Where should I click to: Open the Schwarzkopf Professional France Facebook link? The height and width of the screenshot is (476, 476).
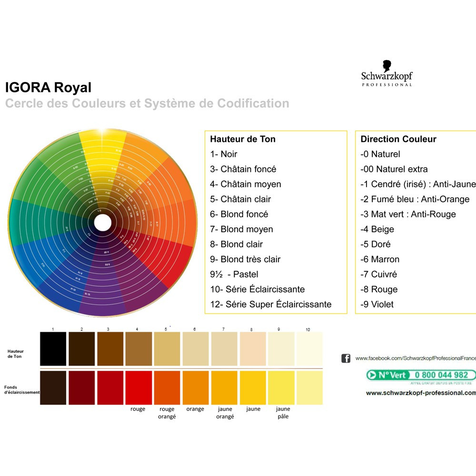pyautogui.click(x=415, y=358)
